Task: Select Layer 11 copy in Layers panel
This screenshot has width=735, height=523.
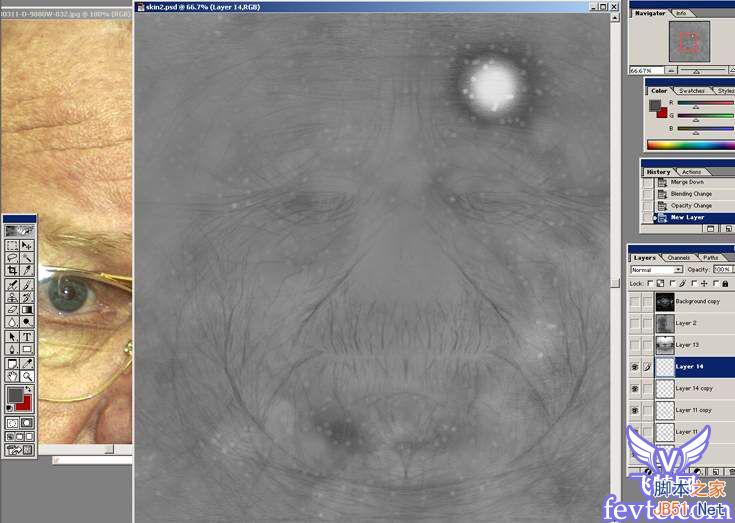Action: click(x=694, y=410)
